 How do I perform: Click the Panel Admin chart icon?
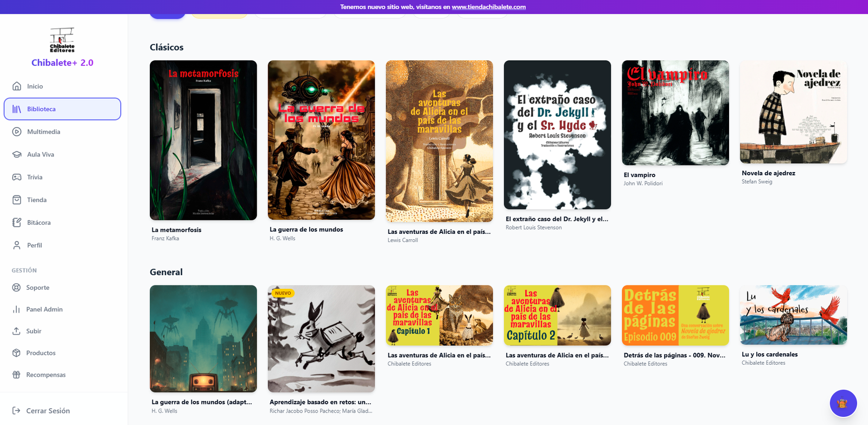16,309
